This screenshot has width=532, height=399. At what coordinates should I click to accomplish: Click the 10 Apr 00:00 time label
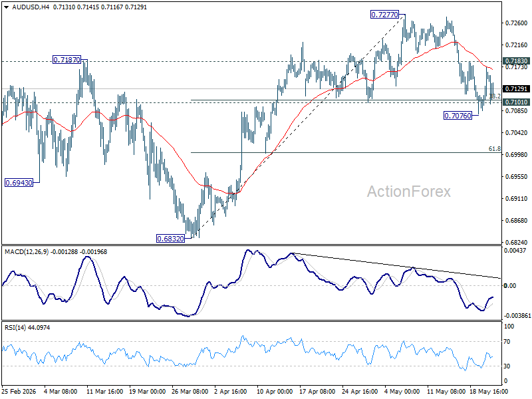275,392
